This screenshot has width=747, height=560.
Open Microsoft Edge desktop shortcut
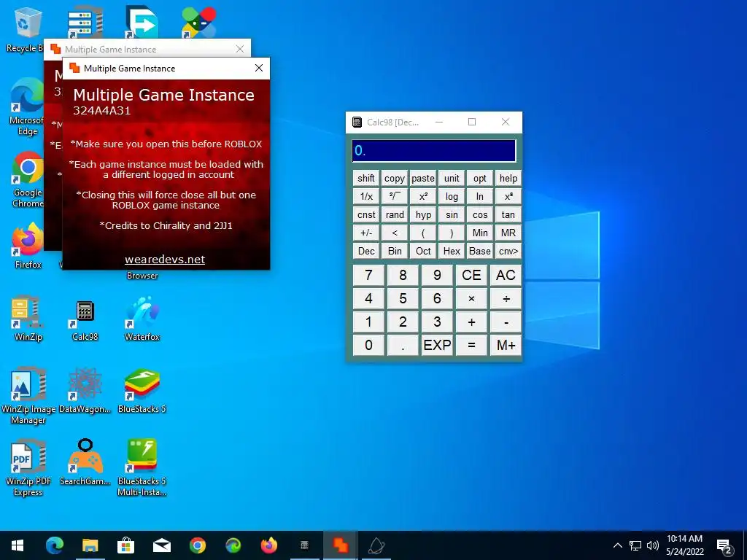point(27,107)
